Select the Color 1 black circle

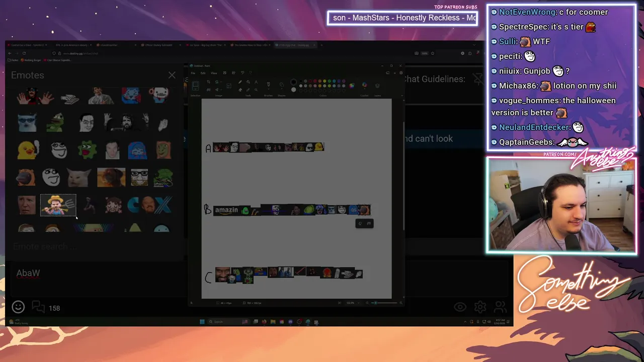click(x=293, y=82)
